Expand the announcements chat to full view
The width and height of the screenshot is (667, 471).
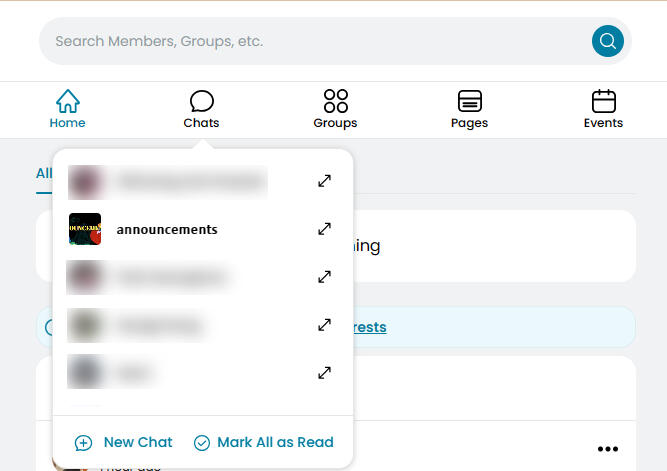(x=324, y=229)
